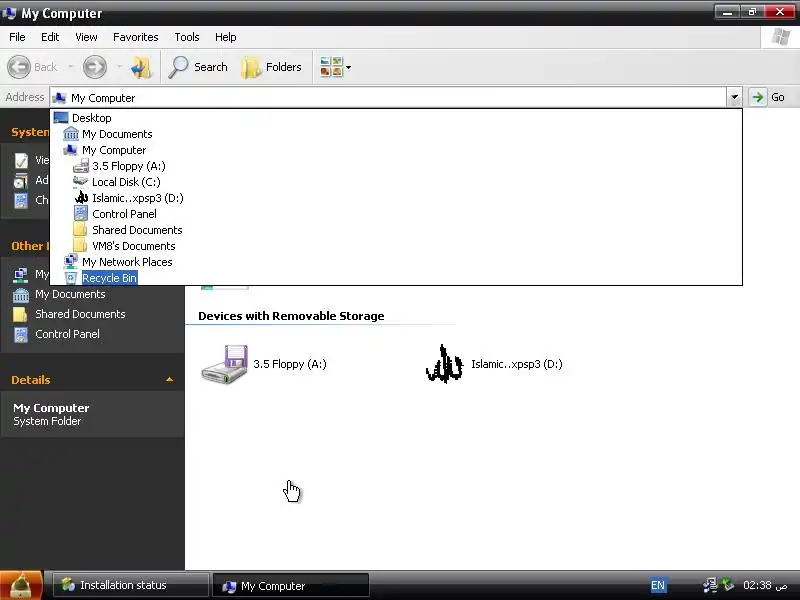
Task: Click My Network Places icon in dropdown
Action: tap(70, 262)
